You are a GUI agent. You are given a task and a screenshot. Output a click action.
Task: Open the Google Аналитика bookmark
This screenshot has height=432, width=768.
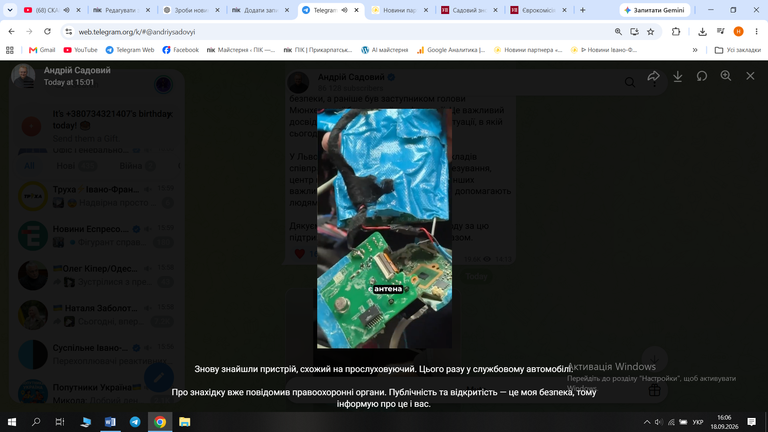click(x=451, y=50)
